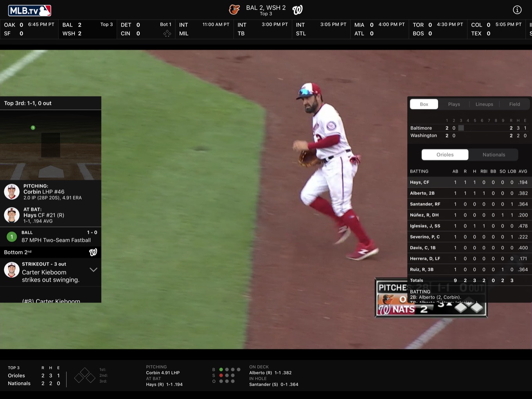Click 'Hays CF #21 (R)' at bat text
Viewport: 532px width, 399px height.
click(x=44, y=215)
